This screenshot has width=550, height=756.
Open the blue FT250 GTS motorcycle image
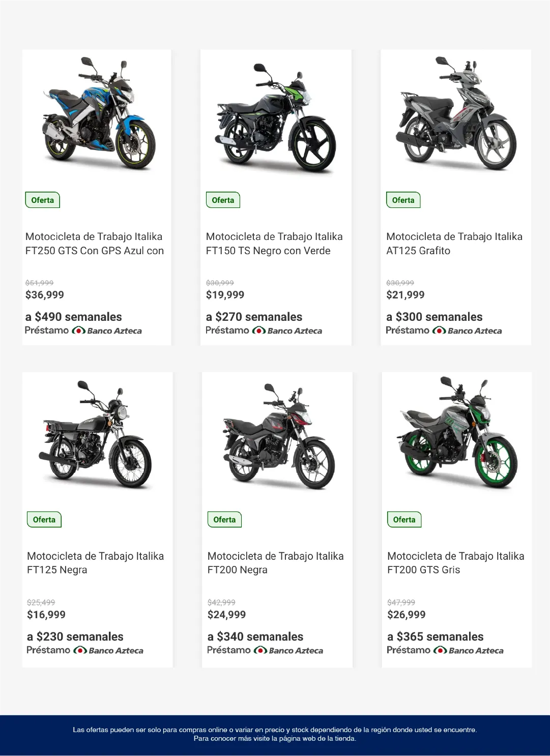point(97,114)
